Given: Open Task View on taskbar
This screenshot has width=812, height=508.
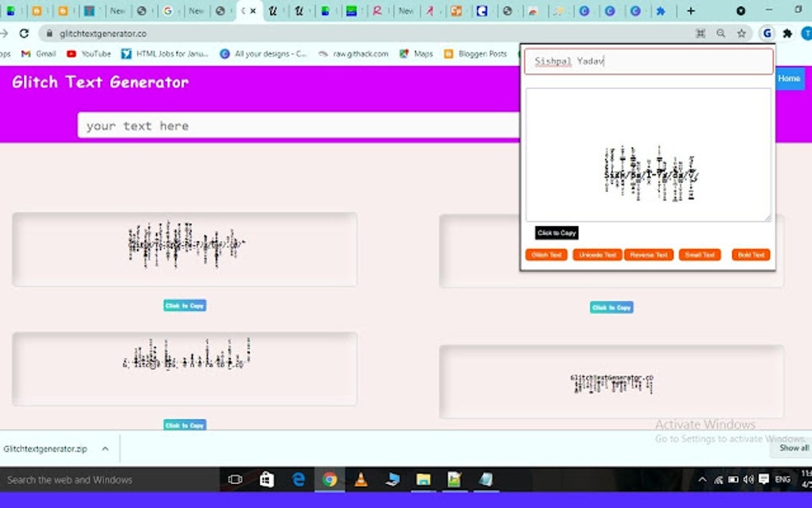Looking at the screenshot, I should click(x=235, y=479).
